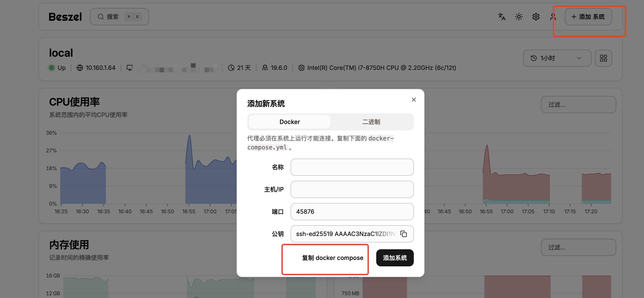Open the settings gear icon
Image resolution: width=644 pixels, height=298 pixels.
pyautogui.click(x=536, y=17)
